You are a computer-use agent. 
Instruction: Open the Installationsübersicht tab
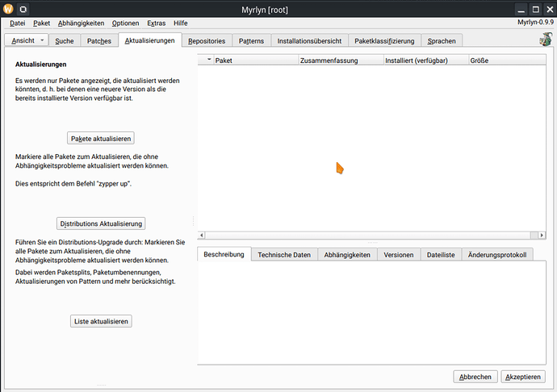[x=309, y=40]
